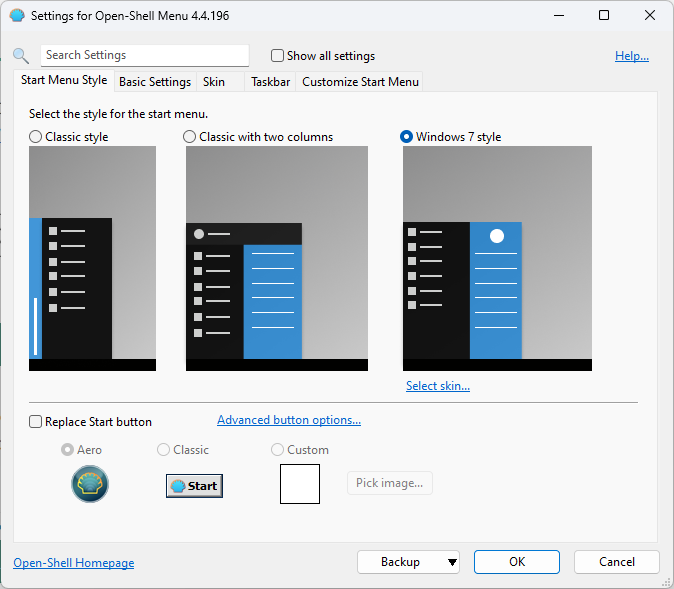Open the Basic Settings tab
This screenshot has height=589, width=674.
(x=155, y=82)
